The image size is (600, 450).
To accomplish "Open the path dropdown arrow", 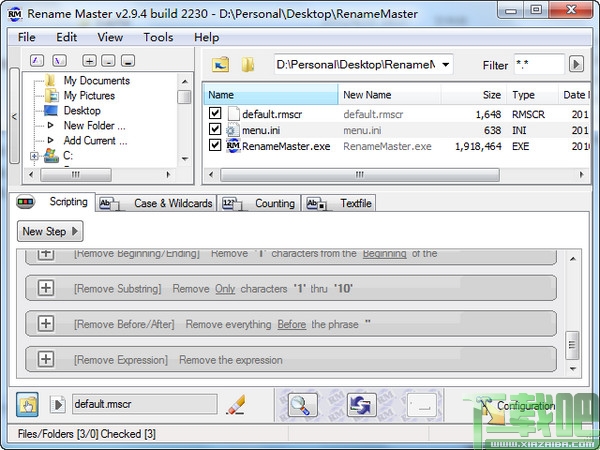I will point(445,64).
